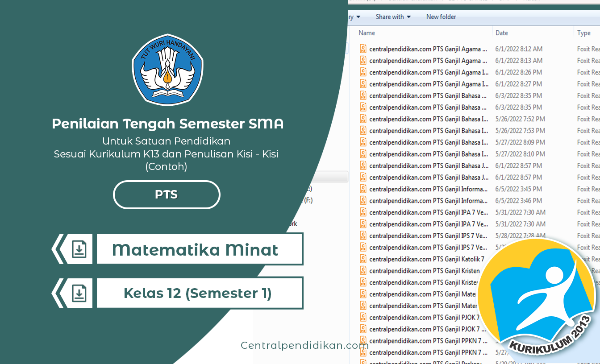Sort files by Date column header

[502, 33]
